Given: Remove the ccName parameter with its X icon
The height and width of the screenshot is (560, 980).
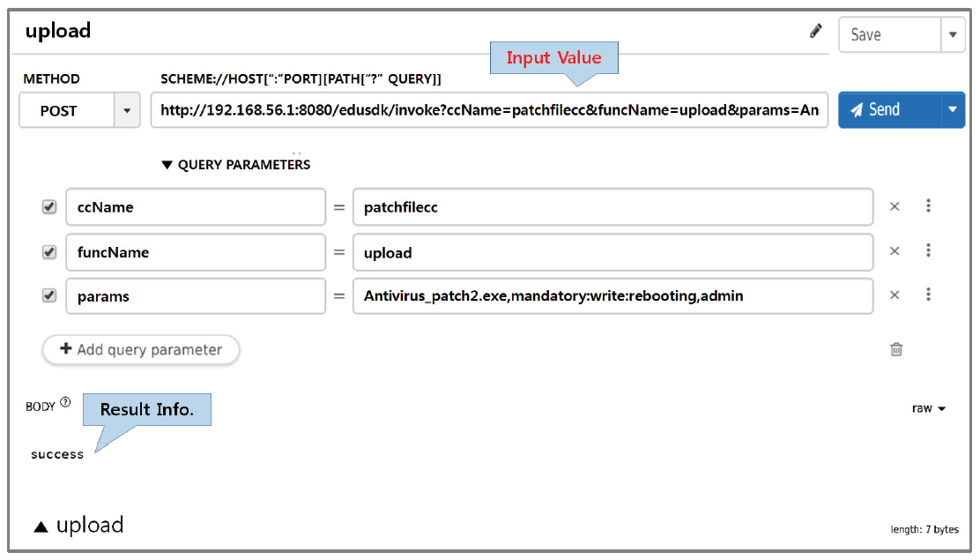Looking at the screenshot, I should coord(895,206).
